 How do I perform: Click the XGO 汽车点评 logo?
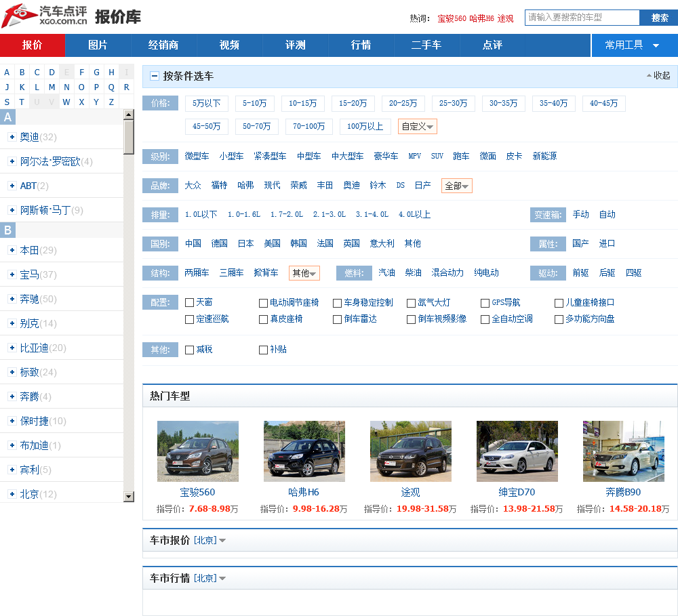(x=45, y=16)
